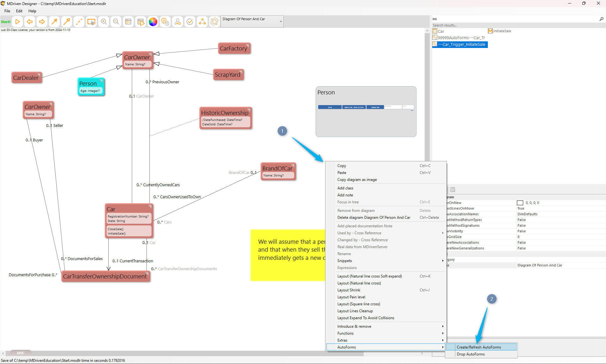This screenshot has height=364, width=606.
Task: Click the checkmark validate model icon
Action: [x=190, y=22]
